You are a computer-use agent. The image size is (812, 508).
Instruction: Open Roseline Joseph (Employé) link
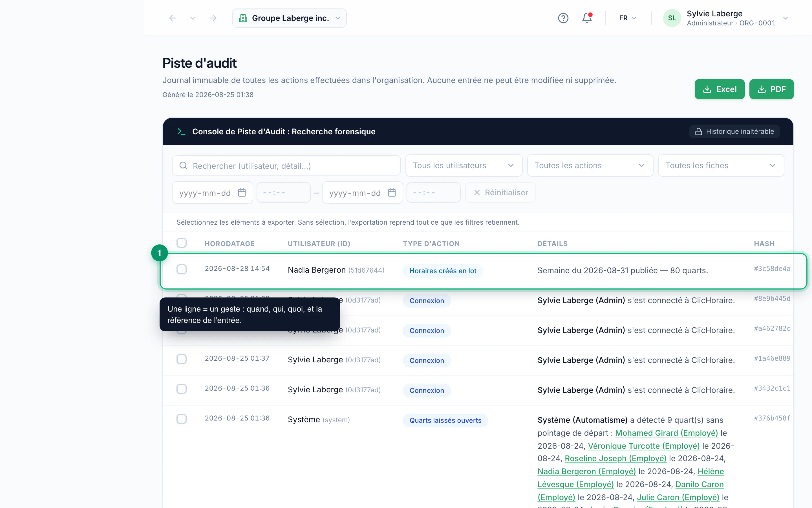click(x=615, y=459)
